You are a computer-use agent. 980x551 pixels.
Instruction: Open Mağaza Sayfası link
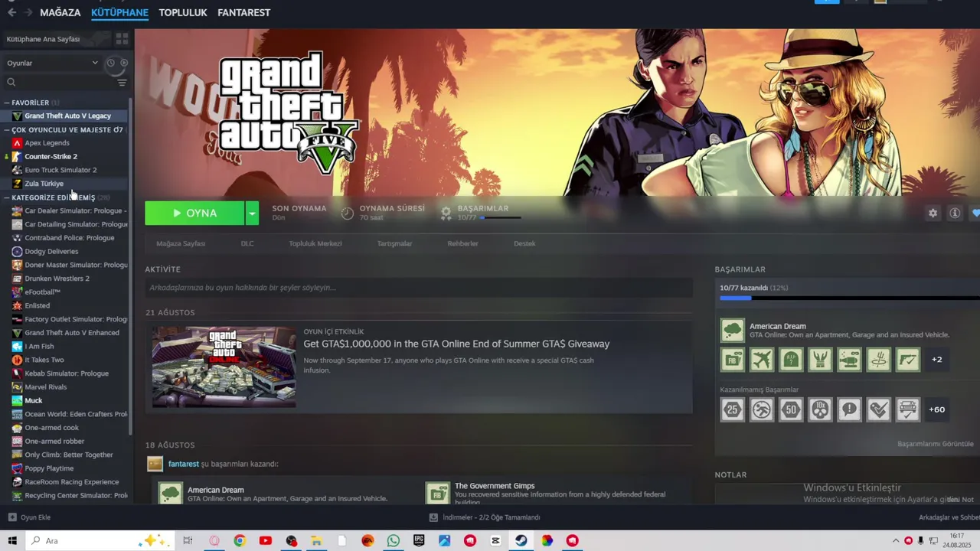(181, 243)
